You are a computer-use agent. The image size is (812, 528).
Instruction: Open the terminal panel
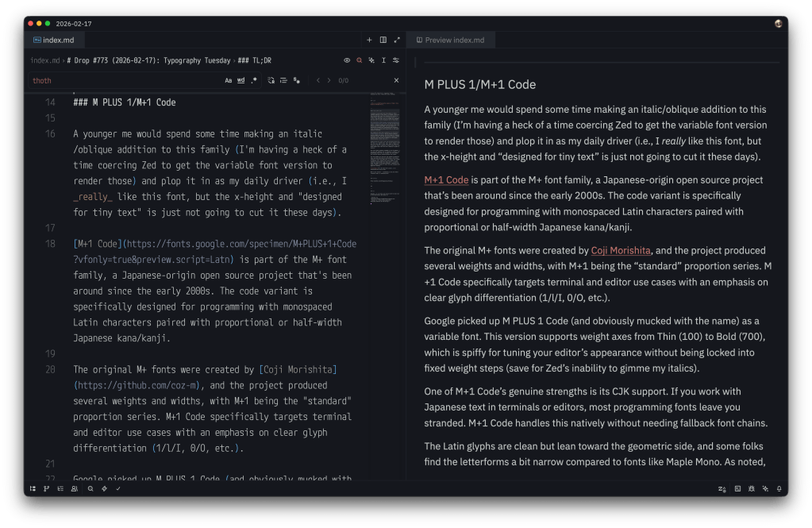pos(737,488)
